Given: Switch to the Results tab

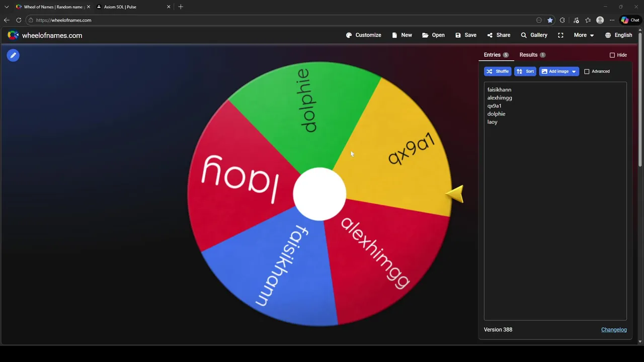Looking at the screenshot, I should 532,55.
